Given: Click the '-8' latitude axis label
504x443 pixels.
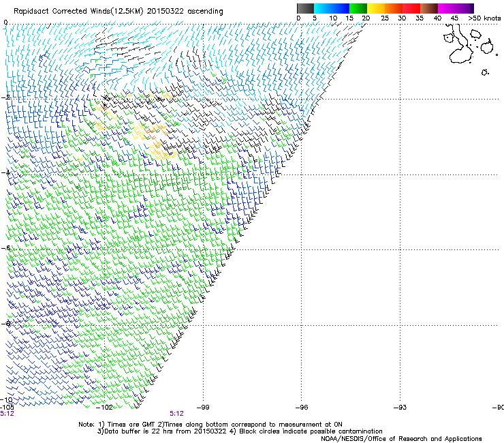Looking at the screenshot, I should [5, 324].
